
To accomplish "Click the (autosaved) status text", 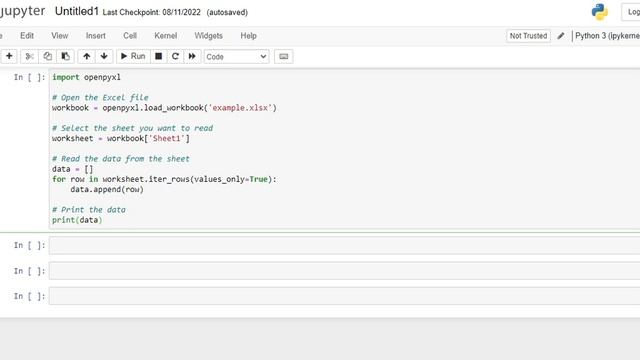I will click(x=227, y=12).
